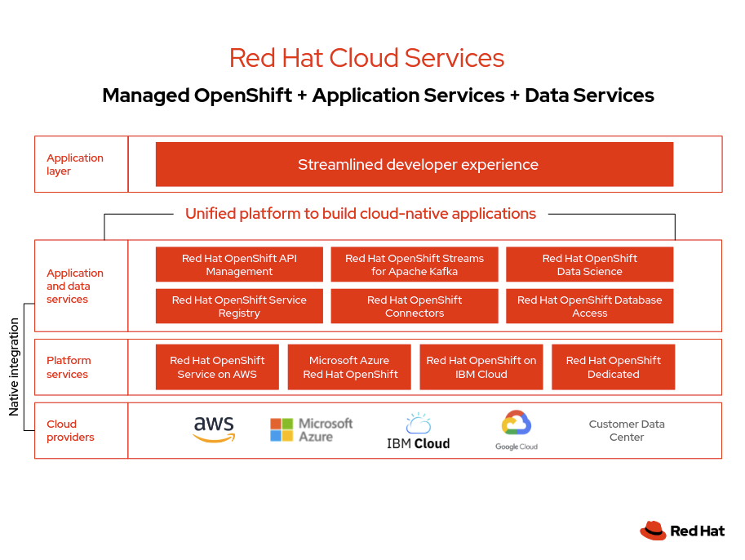Select Red Hat OpenShift Service Registry box
The image size is (745, 560).
[239, 306]
